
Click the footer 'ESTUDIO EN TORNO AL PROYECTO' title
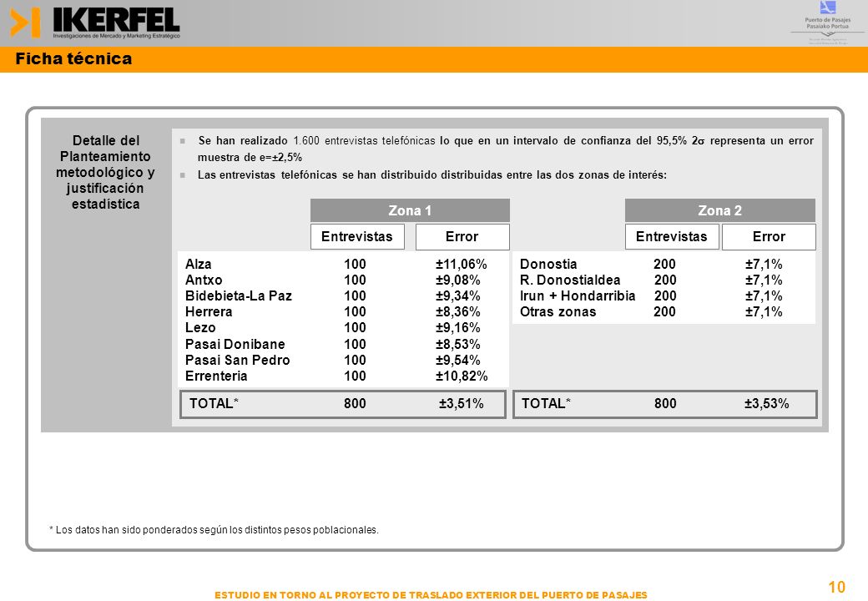coord(431,595)
